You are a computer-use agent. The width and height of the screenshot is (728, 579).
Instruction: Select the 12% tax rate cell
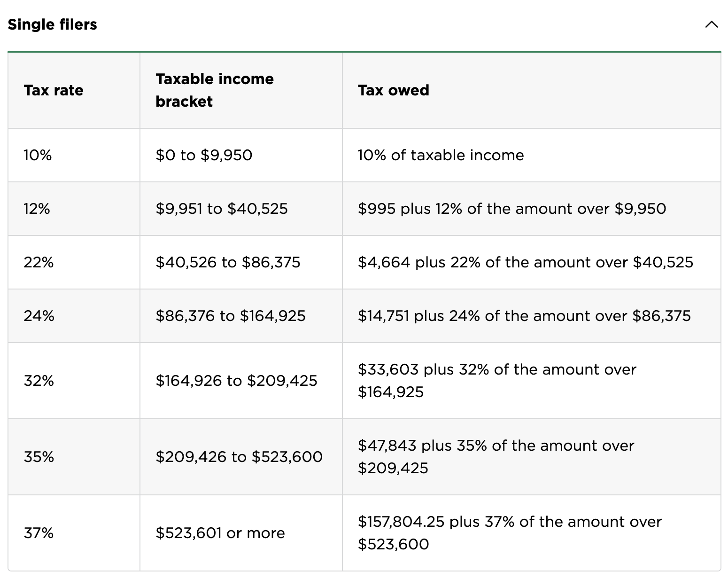pyautogui.click(x=37, y=208)
